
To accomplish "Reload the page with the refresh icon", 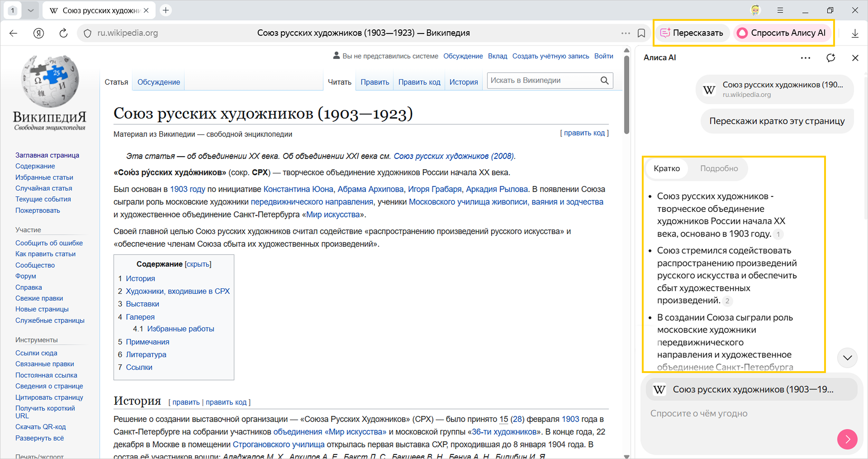I will (63, 33).
